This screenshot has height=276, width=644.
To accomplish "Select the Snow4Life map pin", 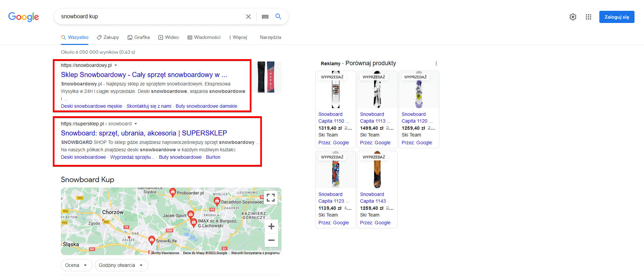I will [x=152, y=240].
